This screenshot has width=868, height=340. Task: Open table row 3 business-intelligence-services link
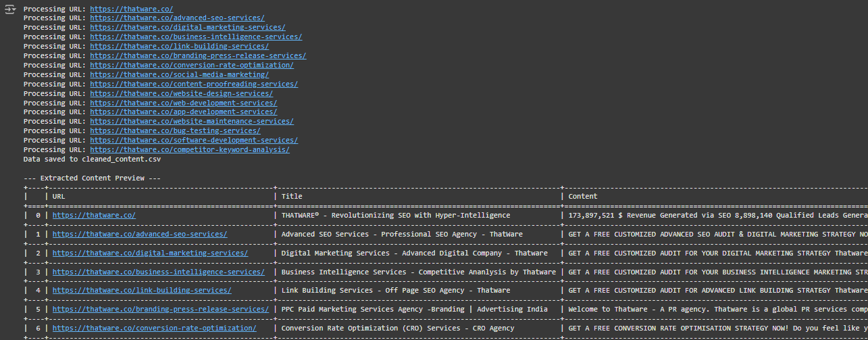click(x=159, y=272)
